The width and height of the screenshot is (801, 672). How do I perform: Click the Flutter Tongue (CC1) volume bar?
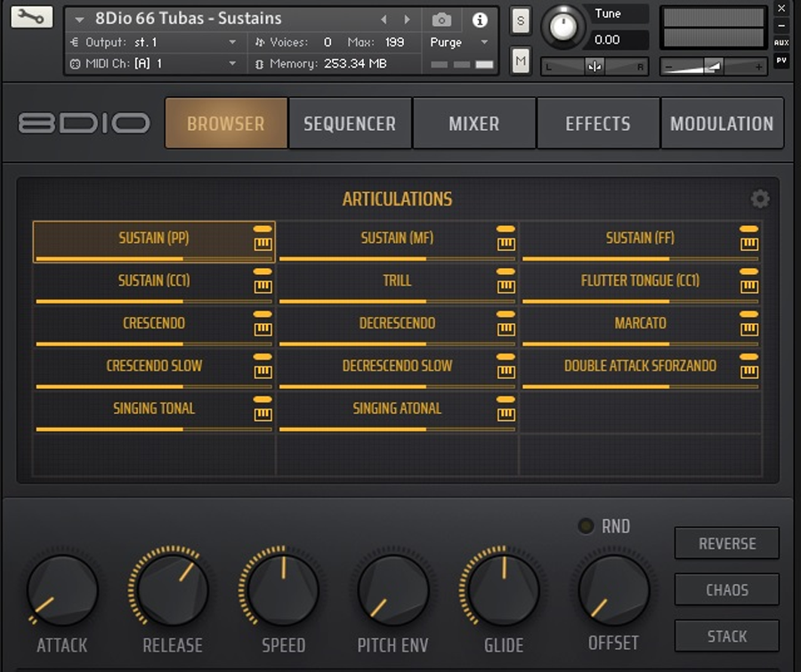[640, 302]
